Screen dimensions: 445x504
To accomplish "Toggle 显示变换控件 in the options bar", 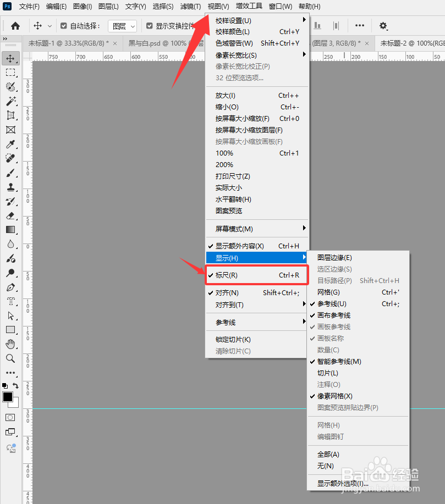I will 149,25.
